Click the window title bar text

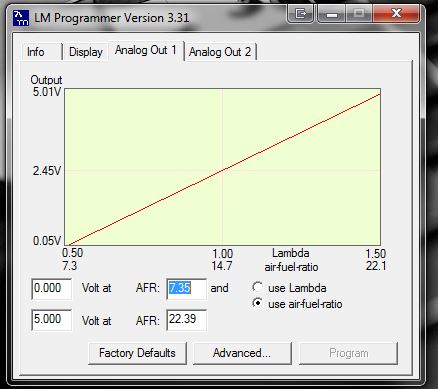click(x=112, y=18)
